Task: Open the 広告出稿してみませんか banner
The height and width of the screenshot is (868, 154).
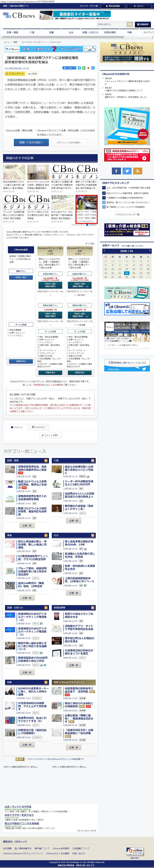Action: (x=127, y=309)
